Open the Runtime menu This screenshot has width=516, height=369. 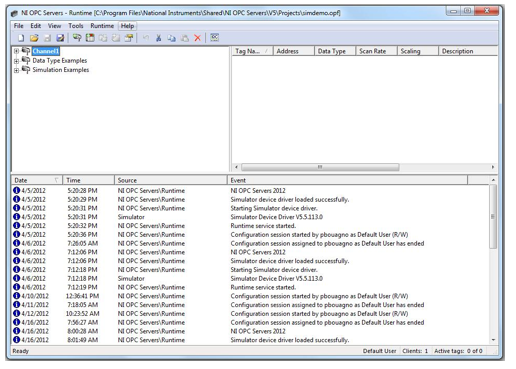click(x=102, y=26)
